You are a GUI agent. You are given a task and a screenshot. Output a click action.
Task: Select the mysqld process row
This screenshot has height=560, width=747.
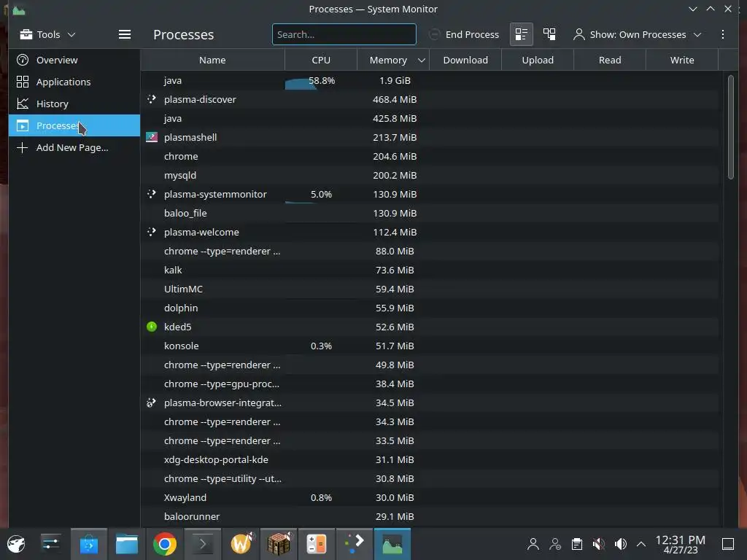tap(430, 175)
